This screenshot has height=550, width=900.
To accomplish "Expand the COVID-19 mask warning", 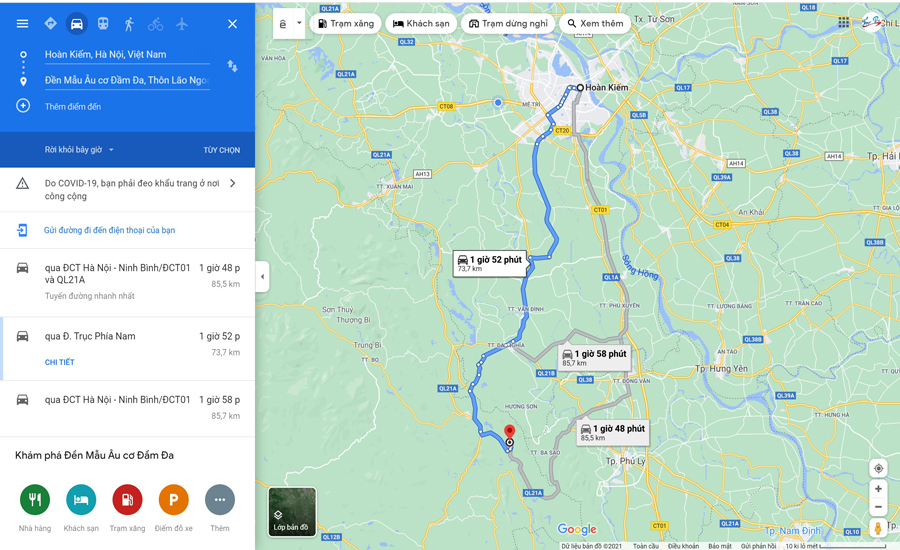I will tap(127, 189).
